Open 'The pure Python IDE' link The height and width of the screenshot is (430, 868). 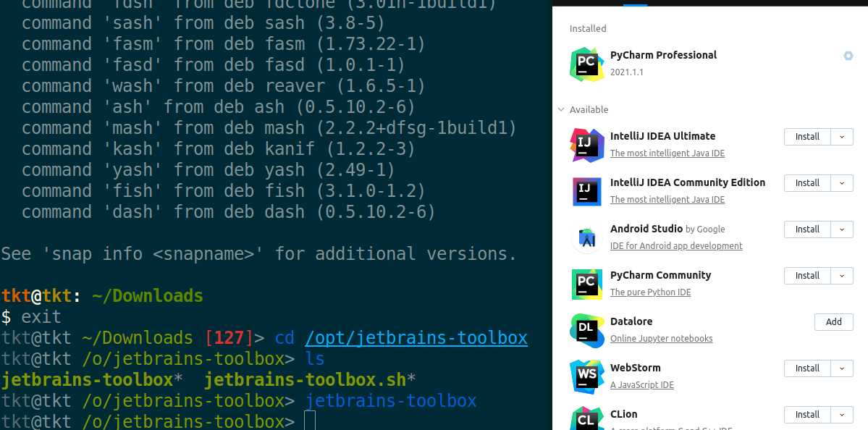pyautogui.click(x=650, y=292)
